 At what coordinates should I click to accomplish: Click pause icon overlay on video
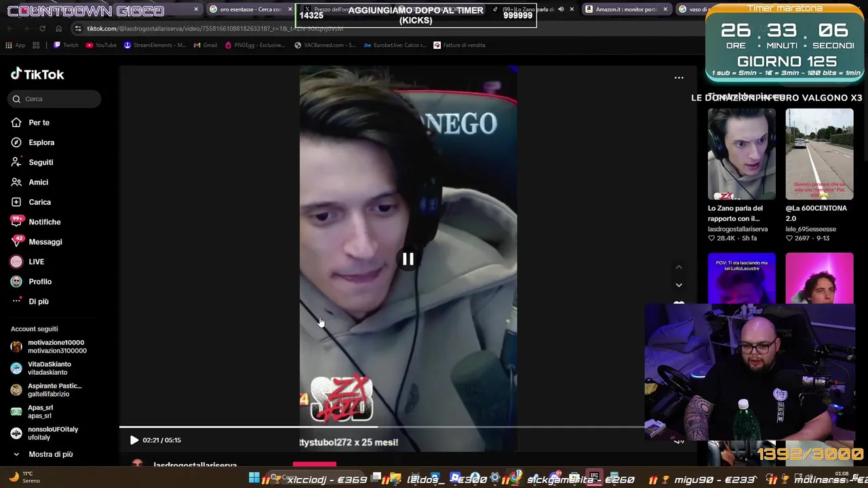pos(408,259)
